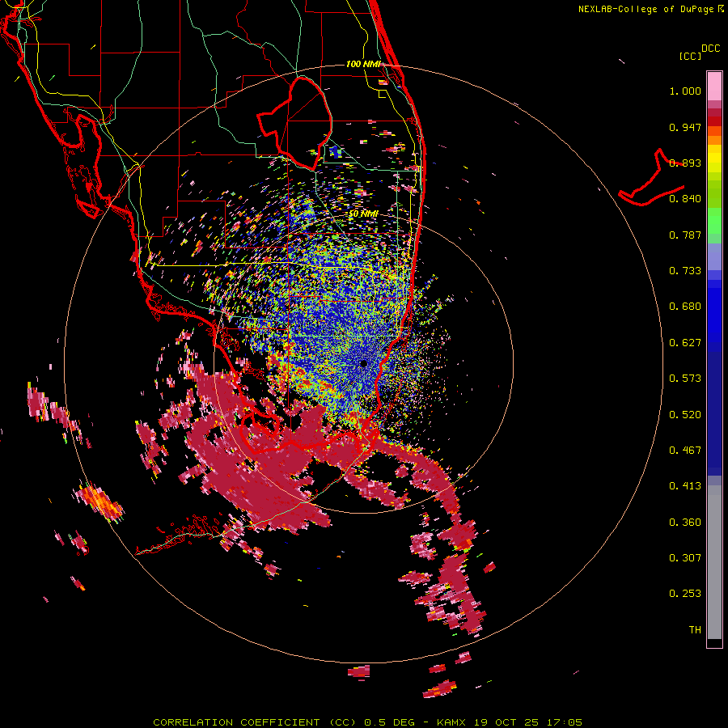This screenshot has width=728, height=728.
Task: Click the 0.253 legend value
Action: [685, 594]
